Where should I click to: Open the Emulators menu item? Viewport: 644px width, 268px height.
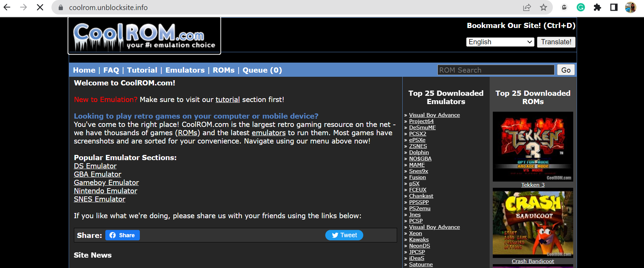click(185, 70)
